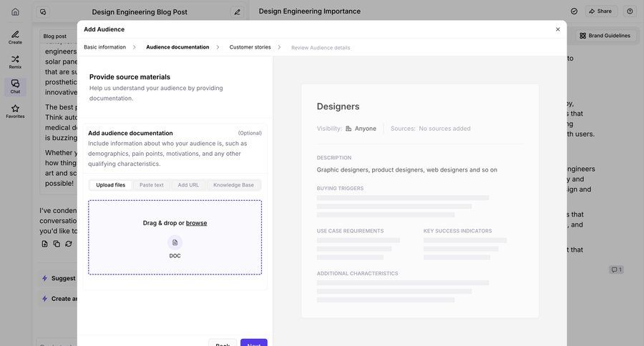644x346 pixels.
Task: Click the Suggest quick action
Action: (59, 278)
